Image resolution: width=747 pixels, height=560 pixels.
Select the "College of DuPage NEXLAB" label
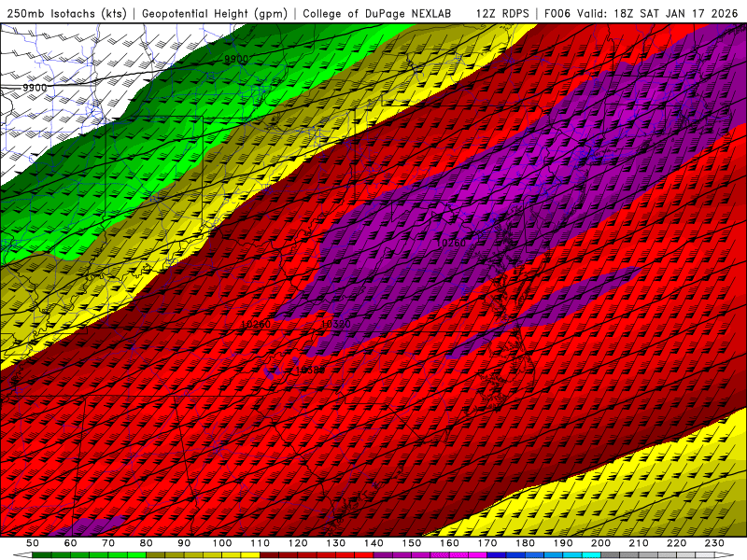[377, 13]
